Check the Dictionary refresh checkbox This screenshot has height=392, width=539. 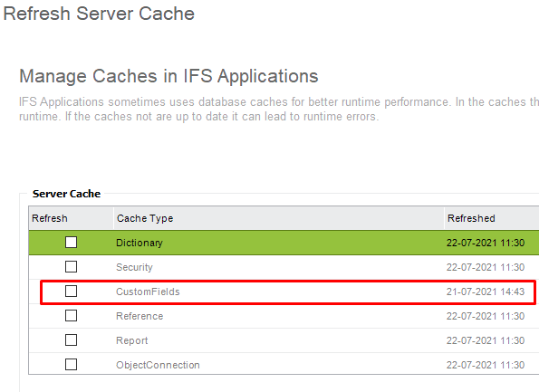pyautogui.click(x=72, y=243)
